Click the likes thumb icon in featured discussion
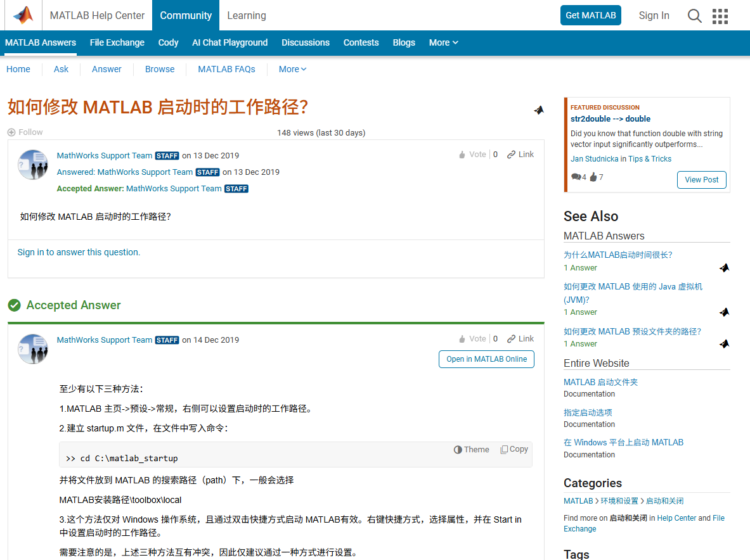The image size is (750, 560). (x=593, y=177)
